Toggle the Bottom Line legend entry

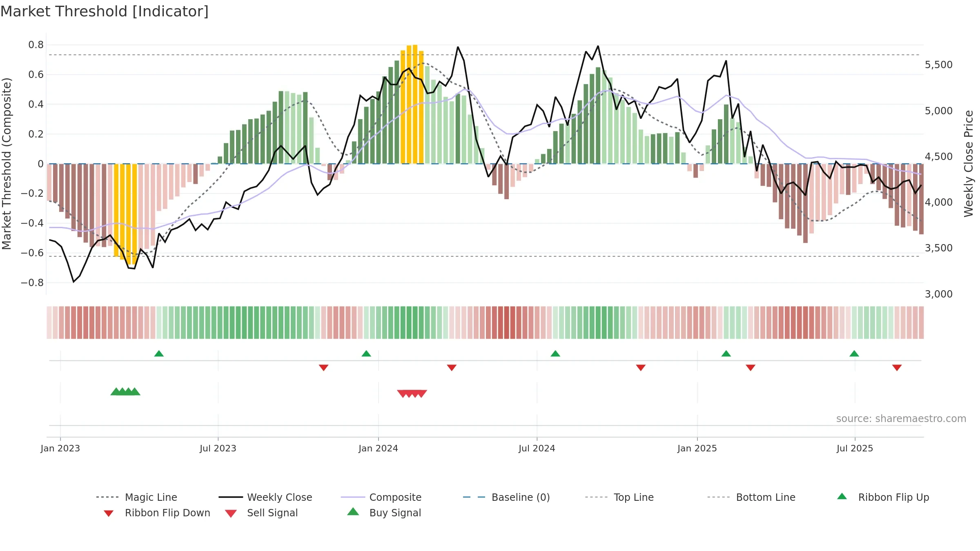tap(751, 497)
